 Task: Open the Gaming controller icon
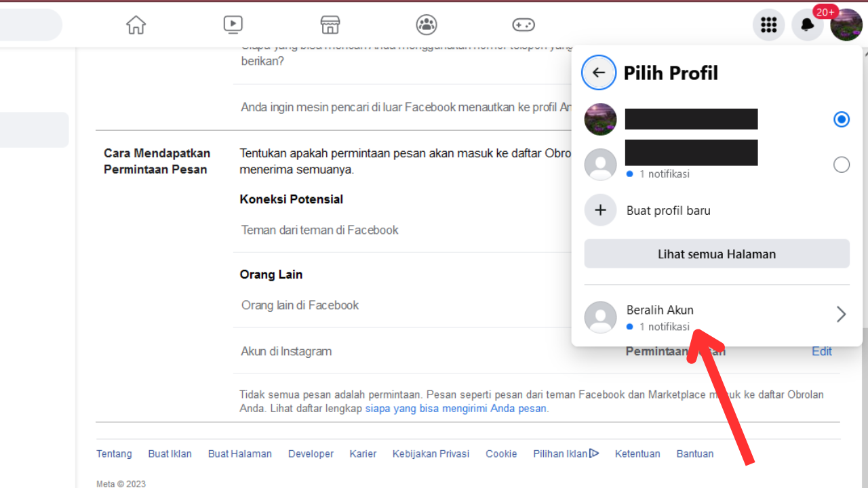524,25
